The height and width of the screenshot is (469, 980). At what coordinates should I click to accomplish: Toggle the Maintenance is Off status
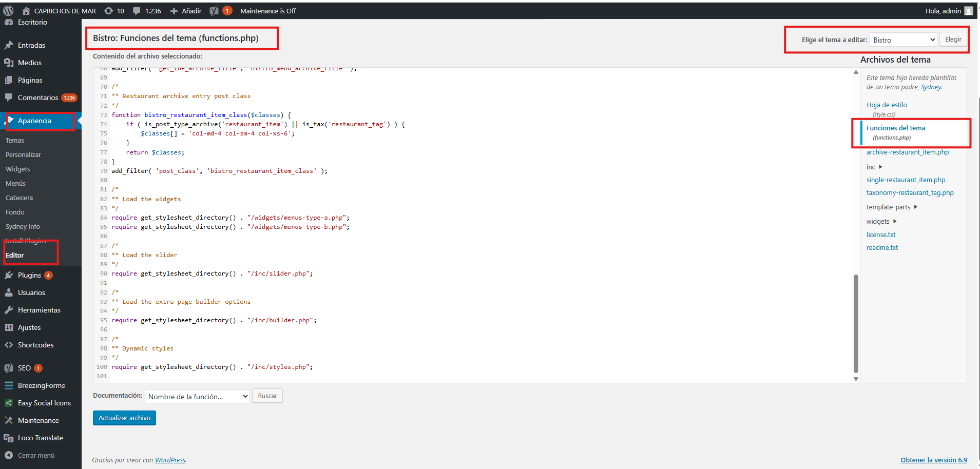pos(267,11)
